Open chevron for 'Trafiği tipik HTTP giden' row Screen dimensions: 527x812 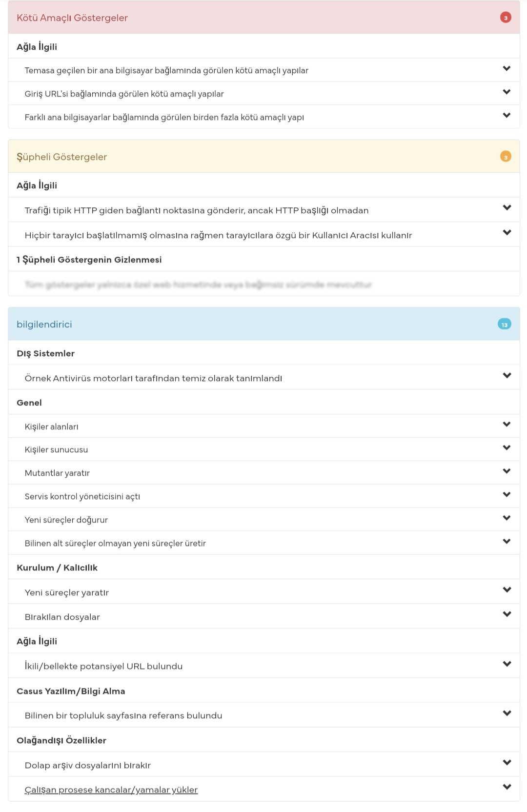[x=507, y=208]
